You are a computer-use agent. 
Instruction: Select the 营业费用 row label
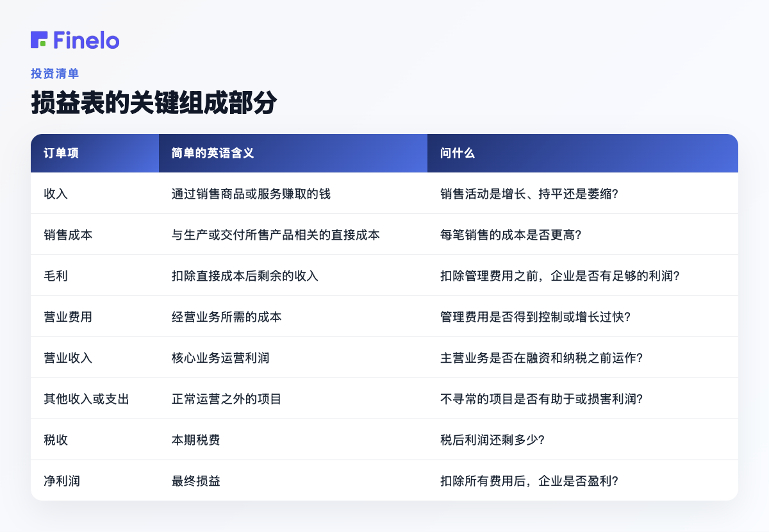coord(68,317)
